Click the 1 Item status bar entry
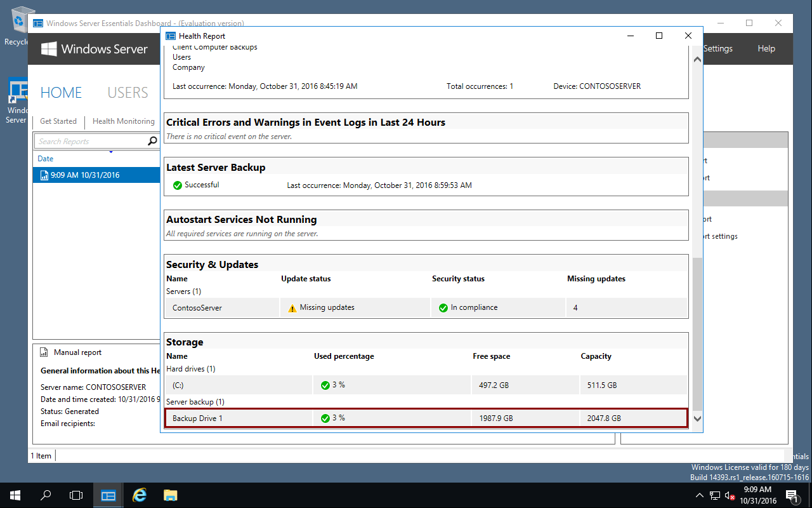Image resolution: width=812 pixels, height=508 pixels. (41, 456)
